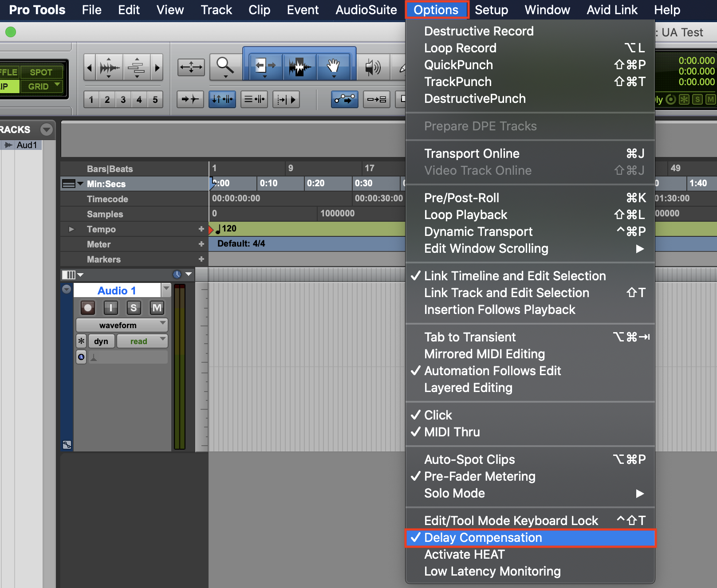This screenshot has width=717, height=588.
Task: Toggle MIDI Thru option
Action: 530,432
